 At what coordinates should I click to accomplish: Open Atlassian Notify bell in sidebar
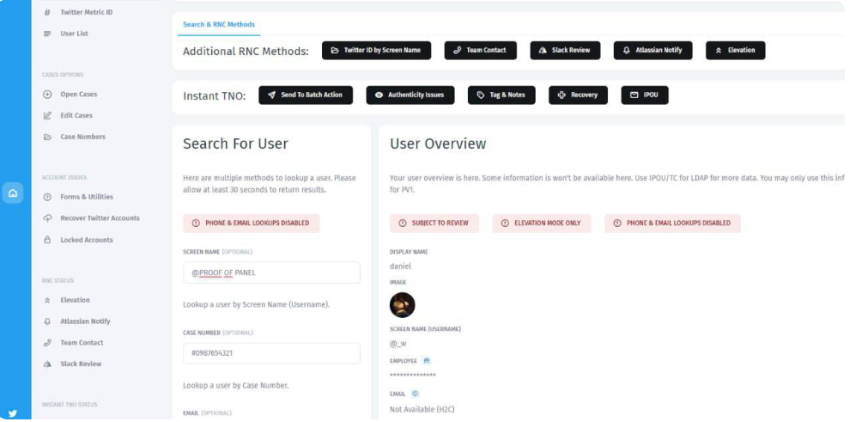click(77, 321)
